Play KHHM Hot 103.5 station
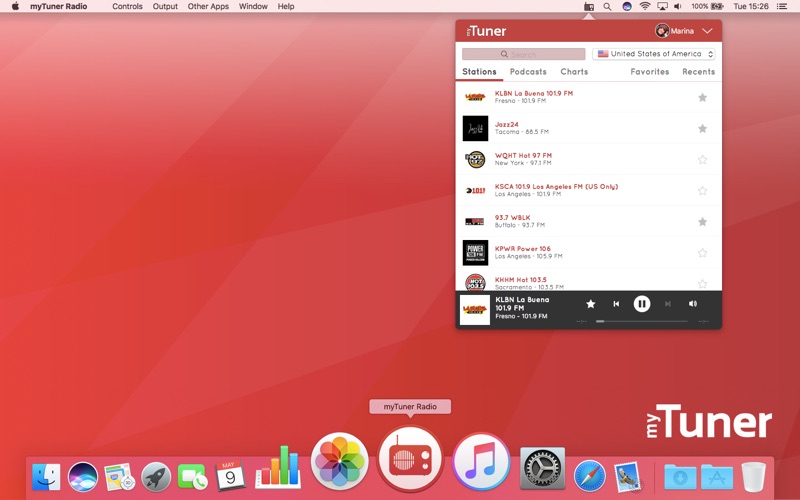The height and width of the screenshot is (500, 800). point(589,280)
